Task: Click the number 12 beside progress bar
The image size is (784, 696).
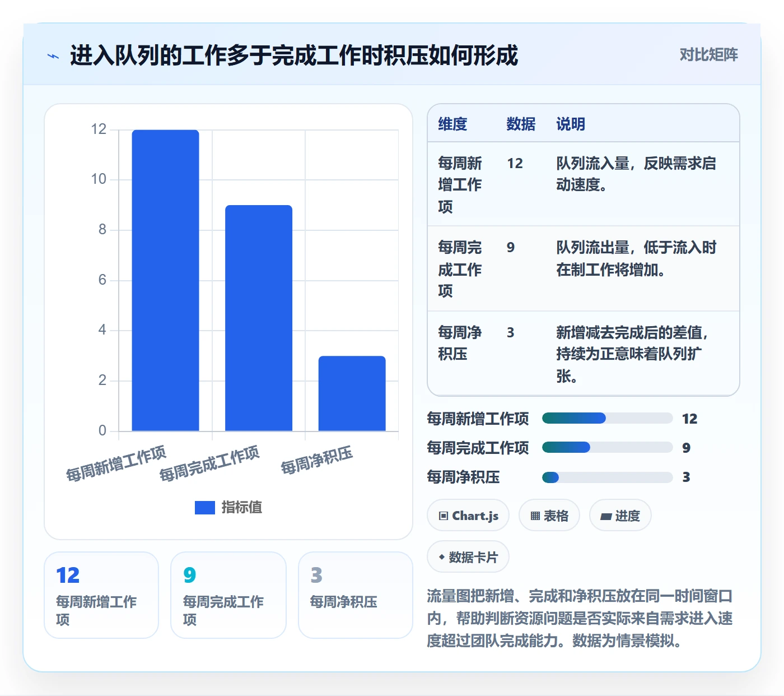Action: 690,419
